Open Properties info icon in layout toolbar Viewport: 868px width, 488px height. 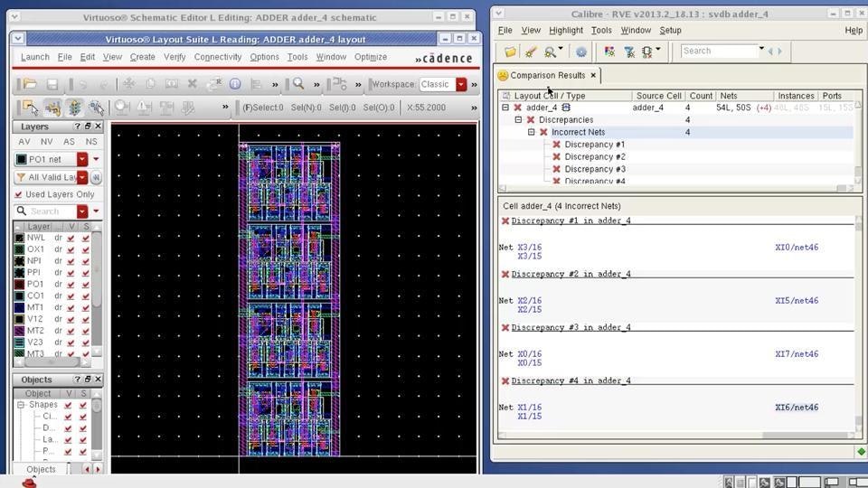click(235, 83)
